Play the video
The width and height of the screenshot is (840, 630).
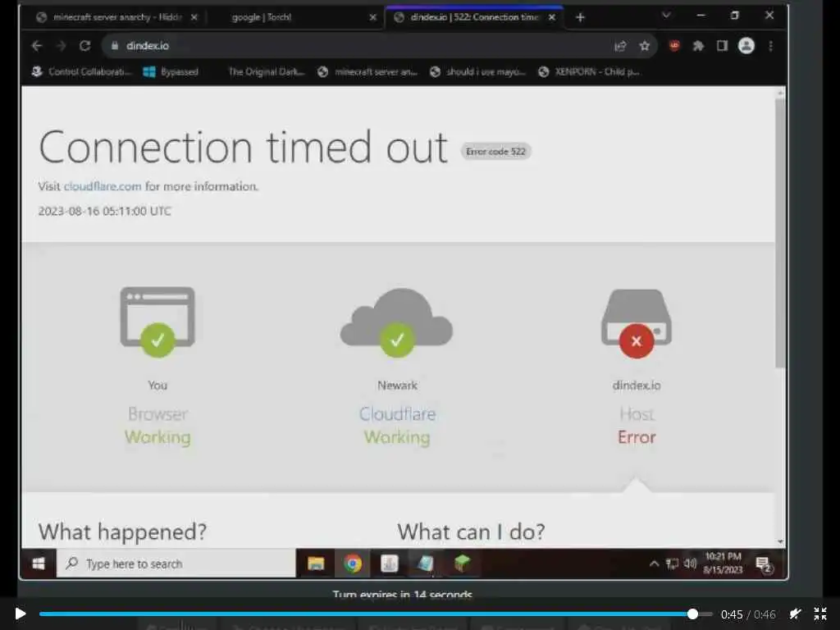pos(21,614)
